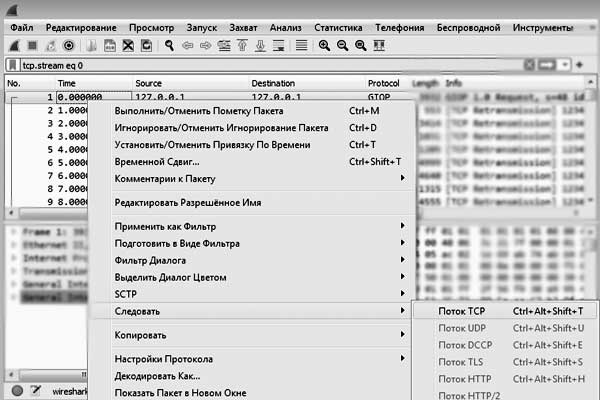Zoom in on the main window text
Screen dimensions: 600x400
(x=324, y=46)
